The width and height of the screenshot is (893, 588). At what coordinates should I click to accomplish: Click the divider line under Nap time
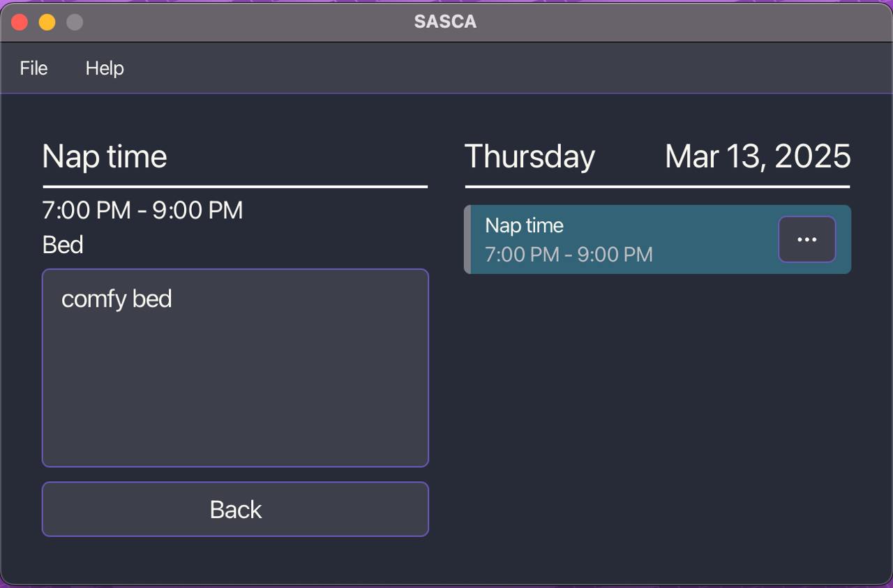pyautogui.click(x=235, y=186)
